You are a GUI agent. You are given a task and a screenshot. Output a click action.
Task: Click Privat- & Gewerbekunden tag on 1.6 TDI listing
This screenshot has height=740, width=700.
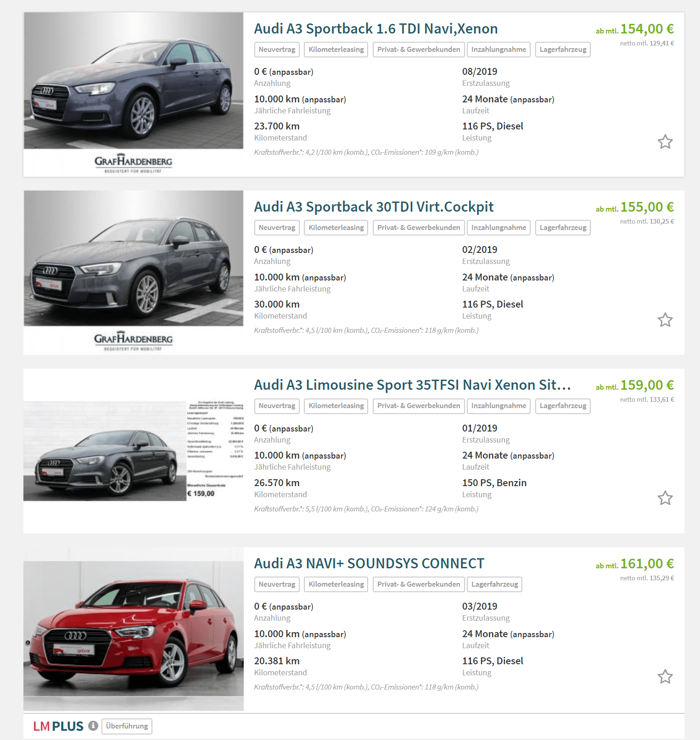[419, 50]
